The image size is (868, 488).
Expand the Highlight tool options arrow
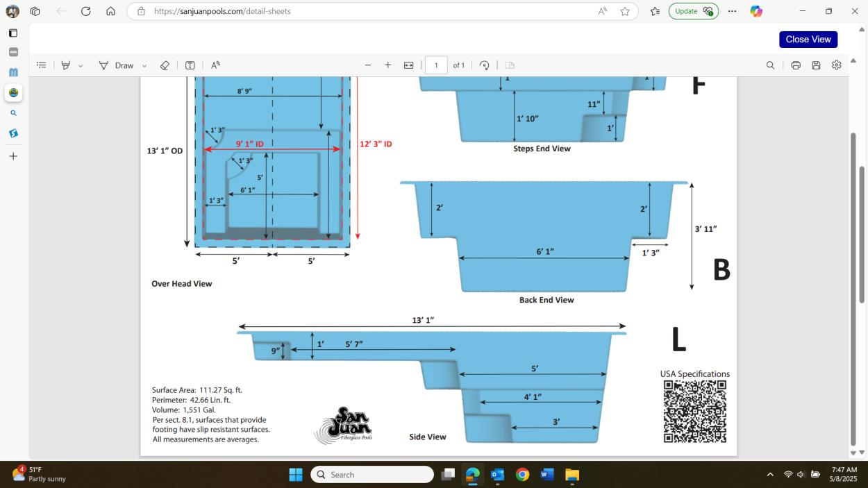coord(81,66)
